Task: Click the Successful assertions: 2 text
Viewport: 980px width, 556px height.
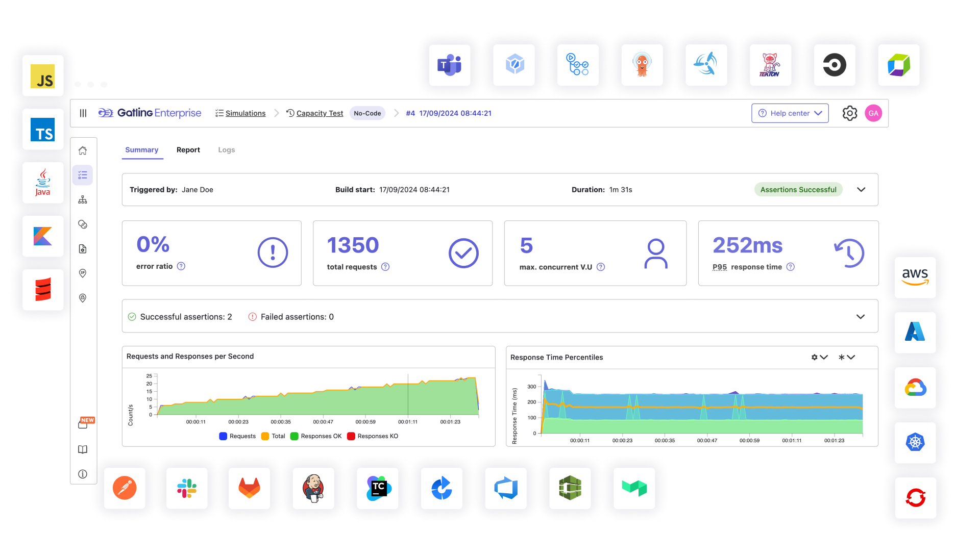Action: coord(186,317)
